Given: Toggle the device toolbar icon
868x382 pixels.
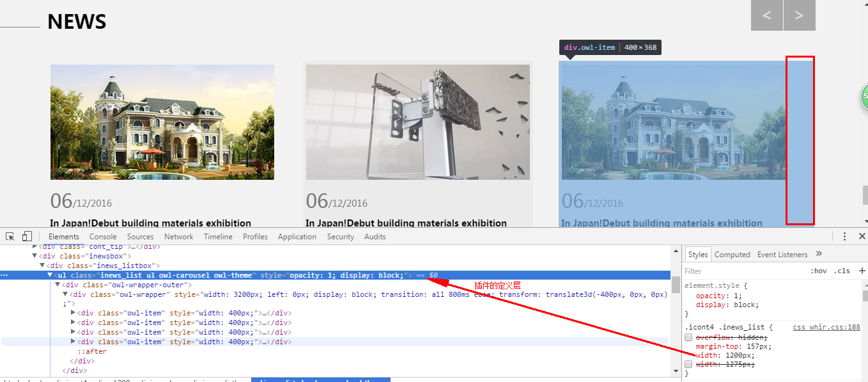Looking at the screenshot, I should (27, 236).
